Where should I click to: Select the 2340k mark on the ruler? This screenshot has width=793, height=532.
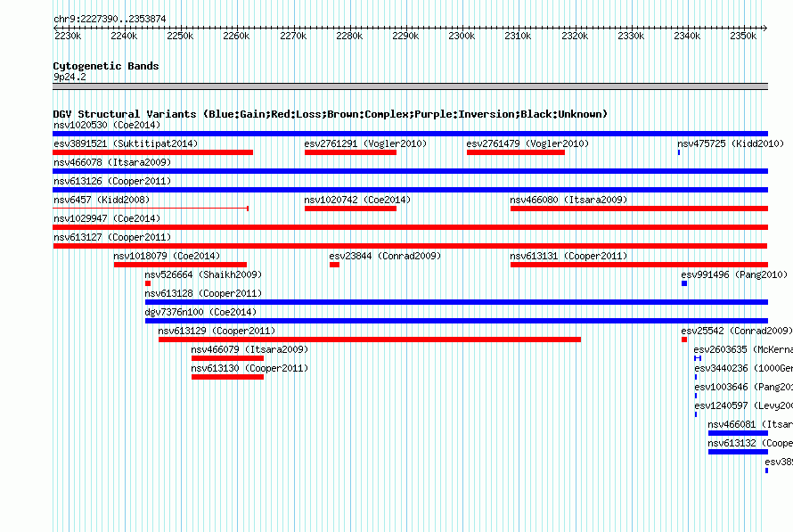click(x=687, y=36)
